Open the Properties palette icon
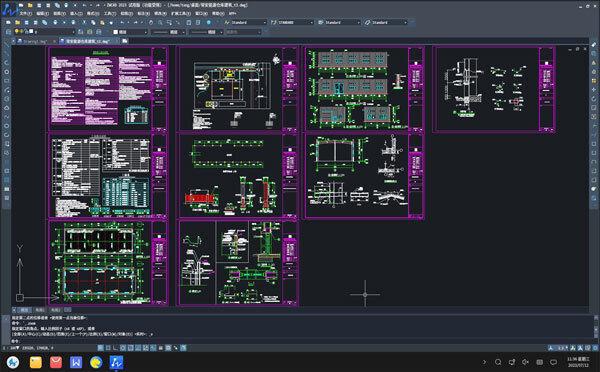Viewport: 600px width, 372px height. point(189,22)
